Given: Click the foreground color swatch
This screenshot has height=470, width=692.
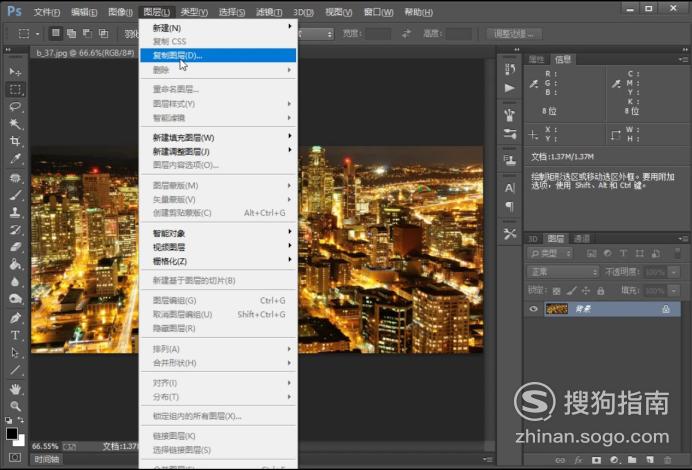Looking at the screenshot, I should 12,433.
